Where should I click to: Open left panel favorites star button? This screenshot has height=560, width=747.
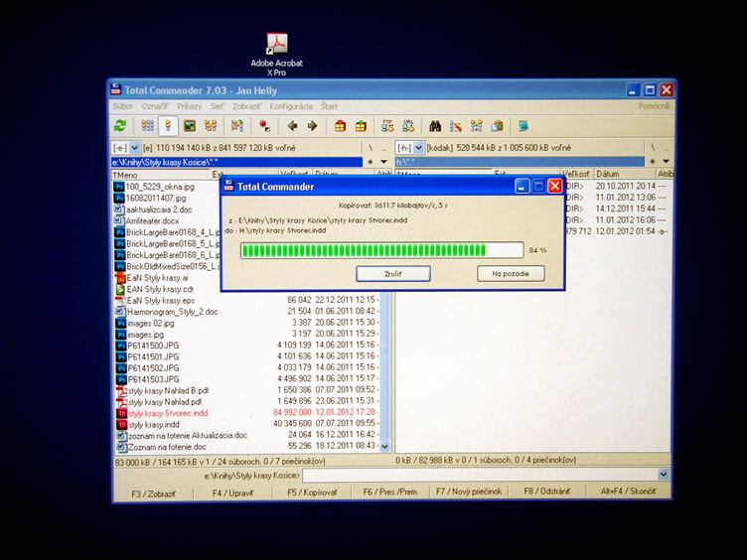tap(371, 162)
